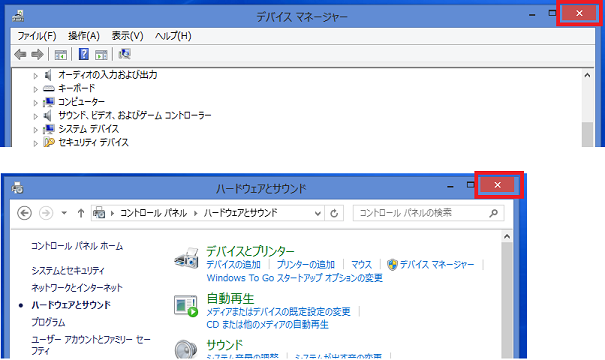Open 表示(V) menu
Viewport: 605px width, 360px height.
pyautogui.click(x=127, y=36)
